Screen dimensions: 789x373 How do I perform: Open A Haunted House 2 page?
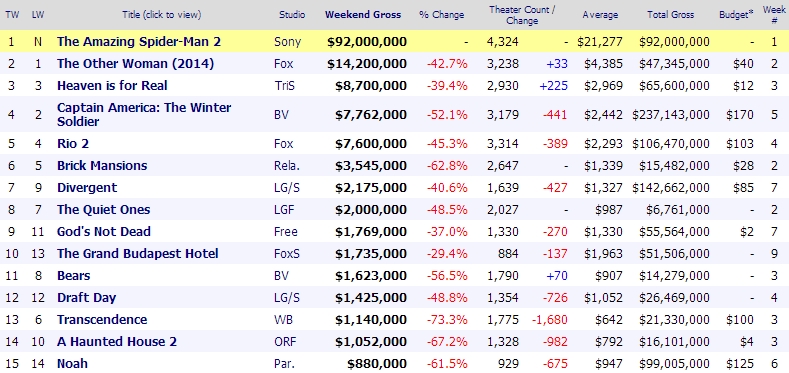click(117, 342)
